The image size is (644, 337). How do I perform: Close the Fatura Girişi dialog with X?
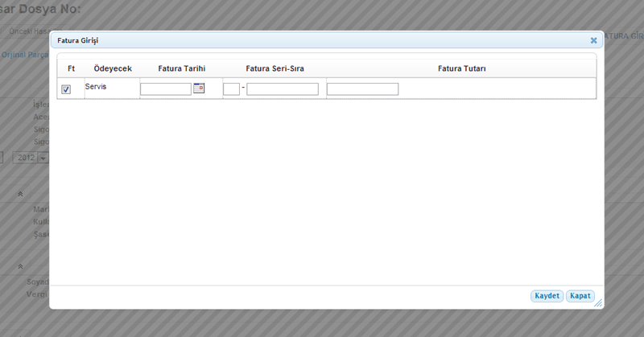(593, 39)
